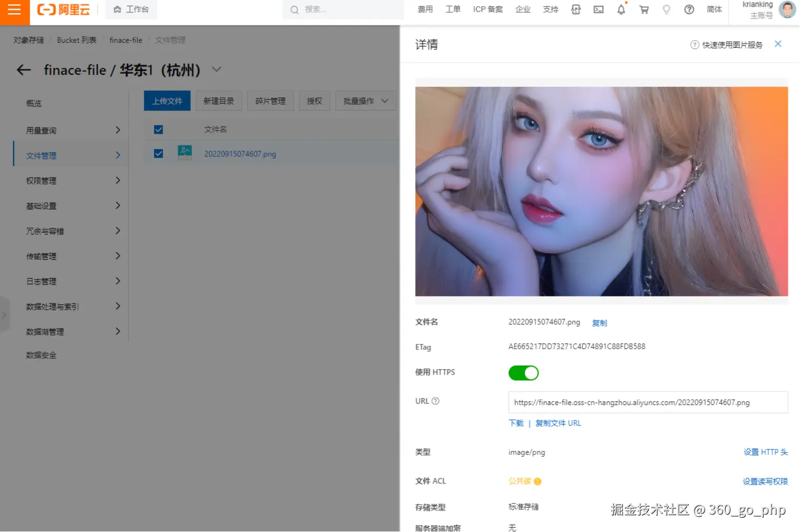Click the URL help question icon
Screen dimensions: 800x532
click(x=435, y=401)
